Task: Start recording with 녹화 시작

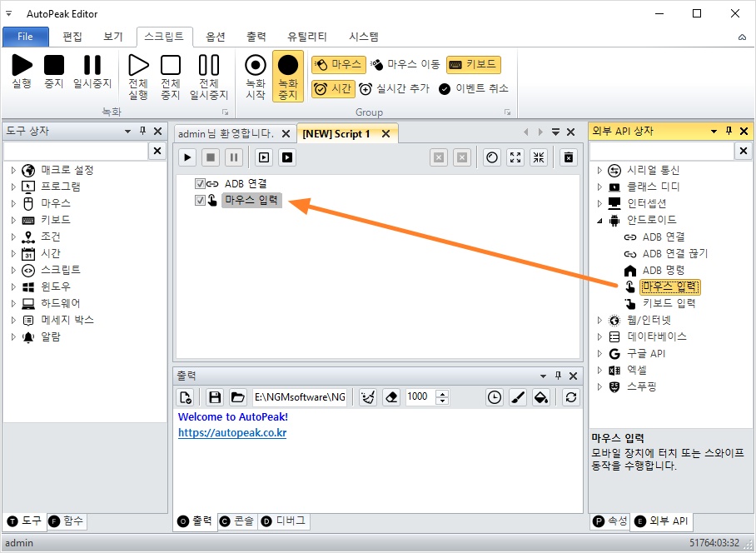Action: [x=256, y=77]
